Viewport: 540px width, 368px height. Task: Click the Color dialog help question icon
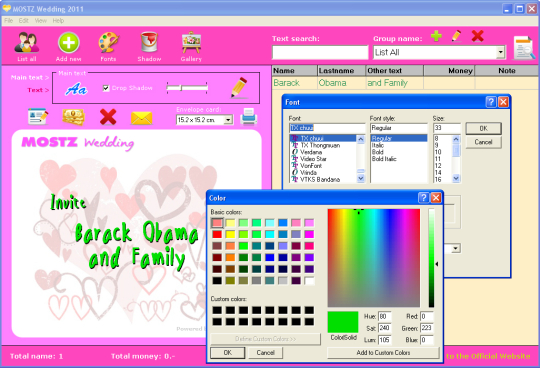(424, 198)
